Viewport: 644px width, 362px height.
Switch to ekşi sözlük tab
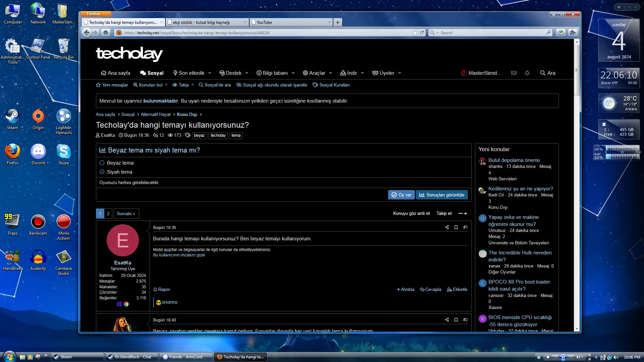(x=207, y=22)
